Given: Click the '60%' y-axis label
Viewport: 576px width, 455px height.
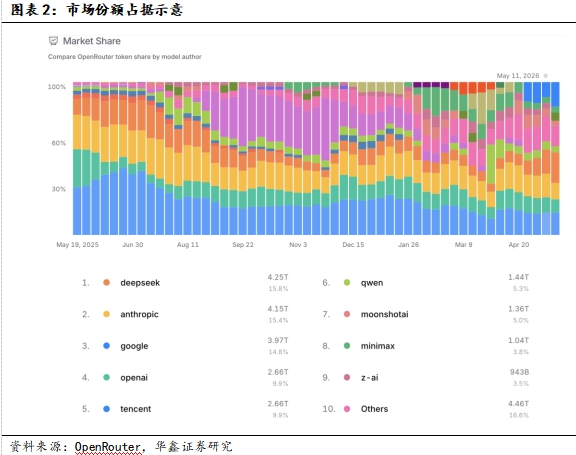Looking at the screenshot, I should pos(58,143).
